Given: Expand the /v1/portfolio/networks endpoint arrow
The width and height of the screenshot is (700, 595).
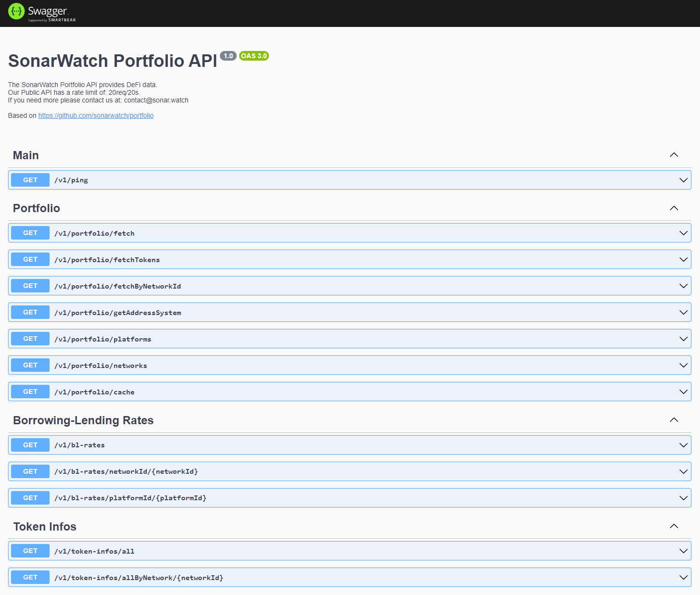Looking at the screenshot, I should (x=683, y=365).
